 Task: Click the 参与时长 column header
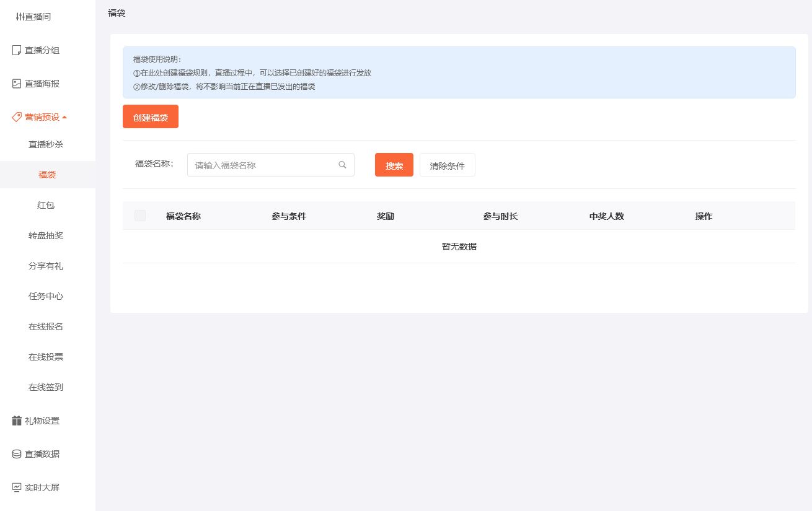[x=500, y=216]
